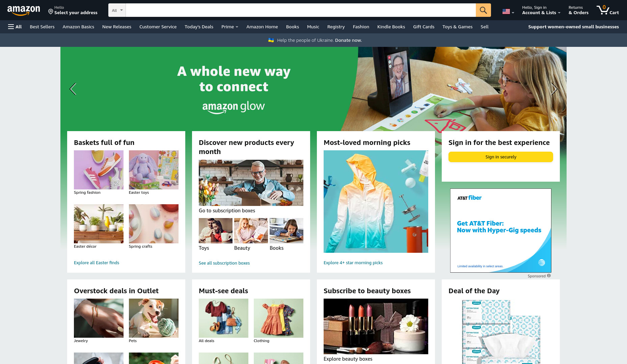The image size is (627, 364).
Task: Click Donate now link
Action: (x=348, y=40)
